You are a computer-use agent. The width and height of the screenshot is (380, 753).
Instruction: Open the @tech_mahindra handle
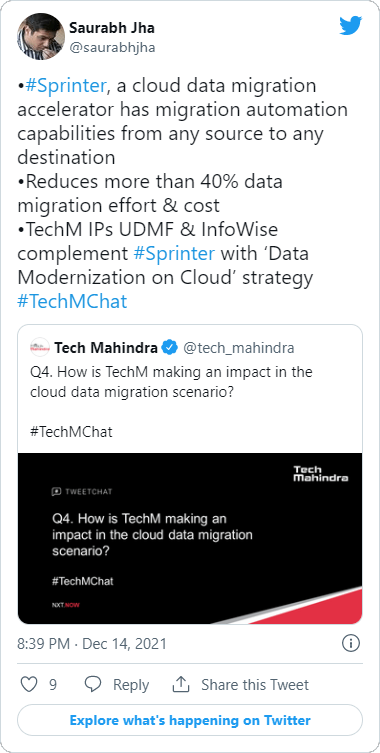point(239,348)
